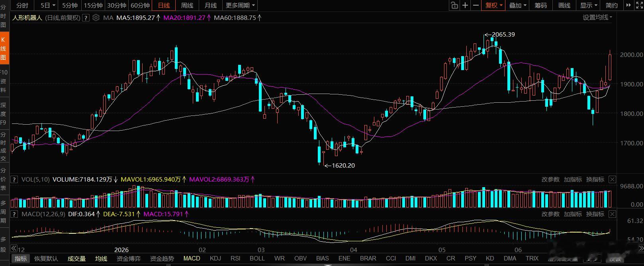Click the 2065.39 high price label
This screenshot has height=266, width=644.
503,35
